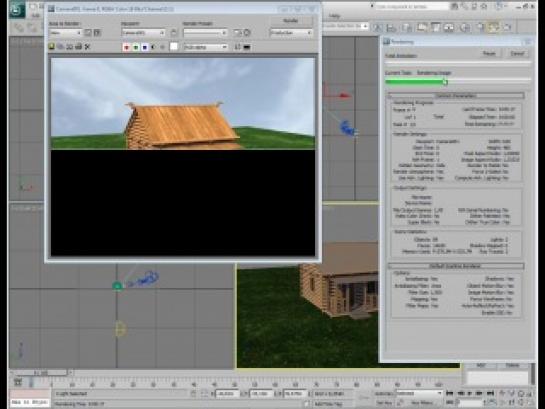Screen dimensions: 545x409
Task: Copy the rendered image to clipboard
Action: click(60, 47)
